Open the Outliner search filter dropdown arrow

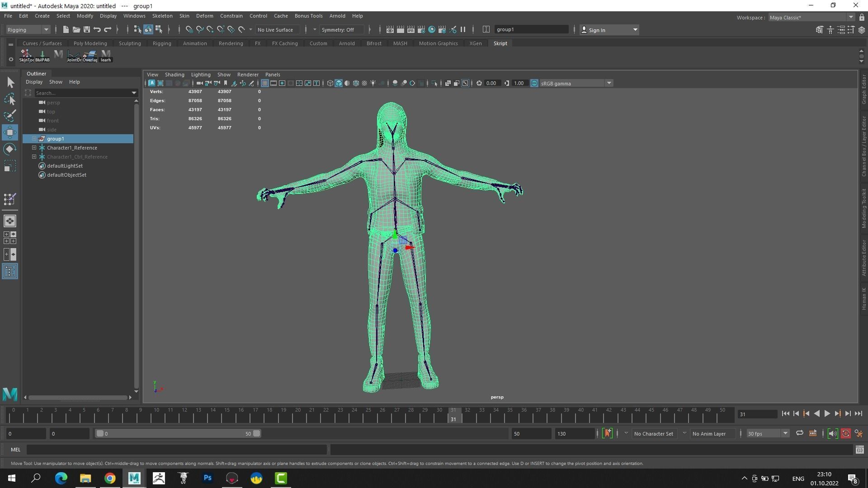pyautogui.click(x=134, y=93)
